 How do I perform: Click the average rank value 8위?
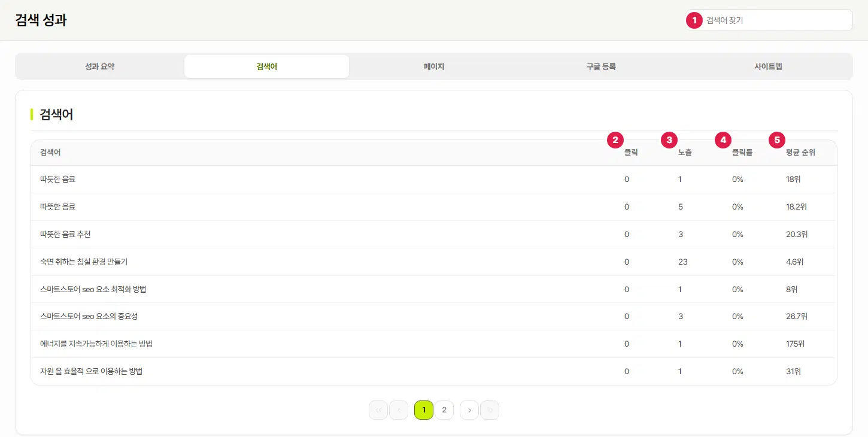[x=791, y=289]
